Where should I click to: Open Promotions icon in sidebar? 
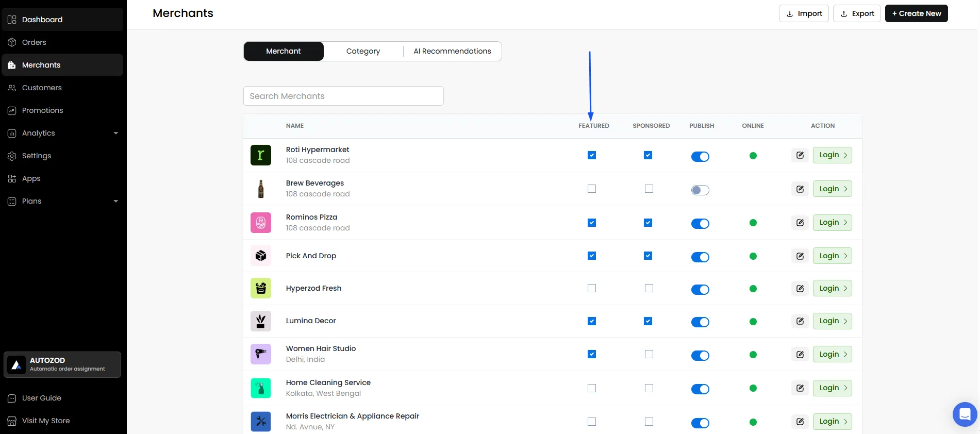(12, 110)
